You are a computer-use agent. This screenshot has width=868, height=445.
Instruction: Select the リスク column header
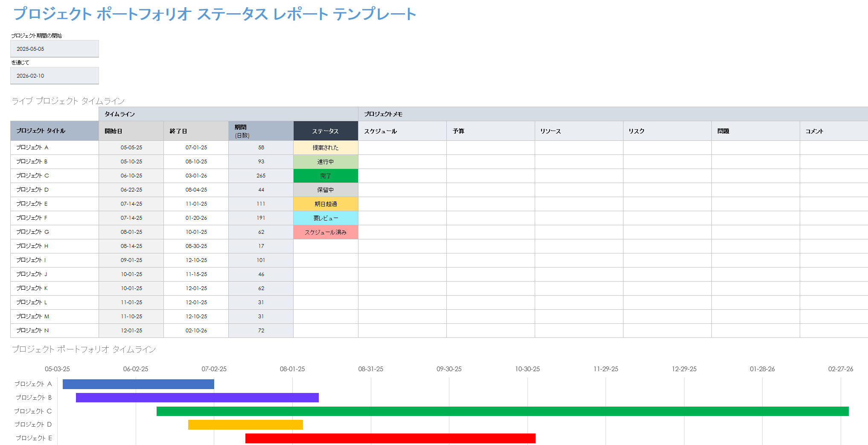point(667,131)
